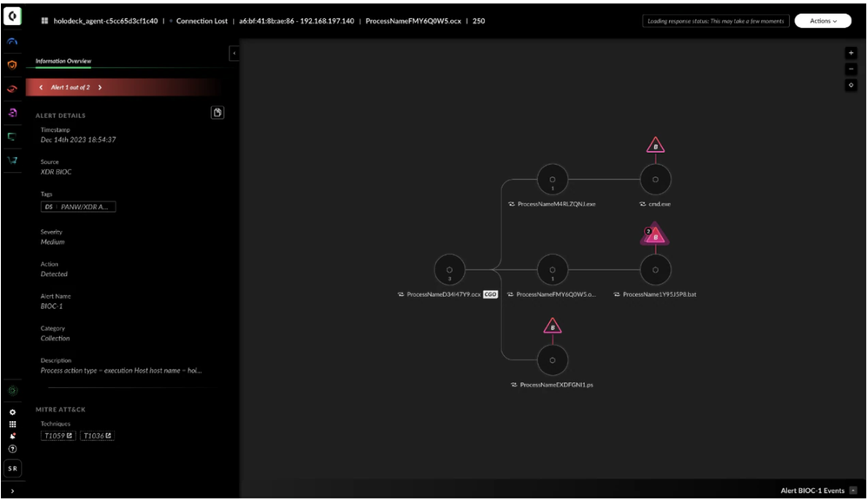The image size is (868, 501).
Task: Click alert triangle above cmd.exe node
Action: (x=655, y=146)
